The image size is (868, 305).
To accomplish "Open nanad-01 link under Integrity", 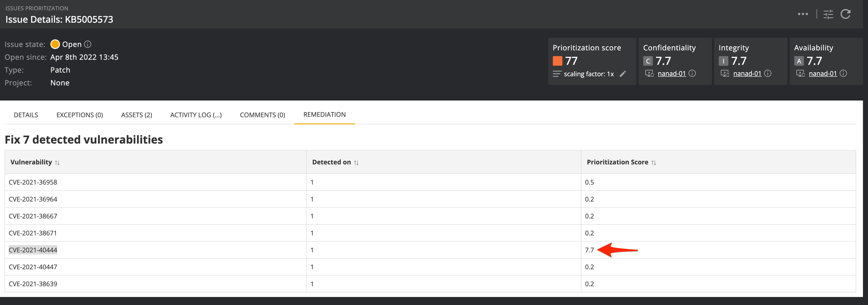I will pos(747,74).
